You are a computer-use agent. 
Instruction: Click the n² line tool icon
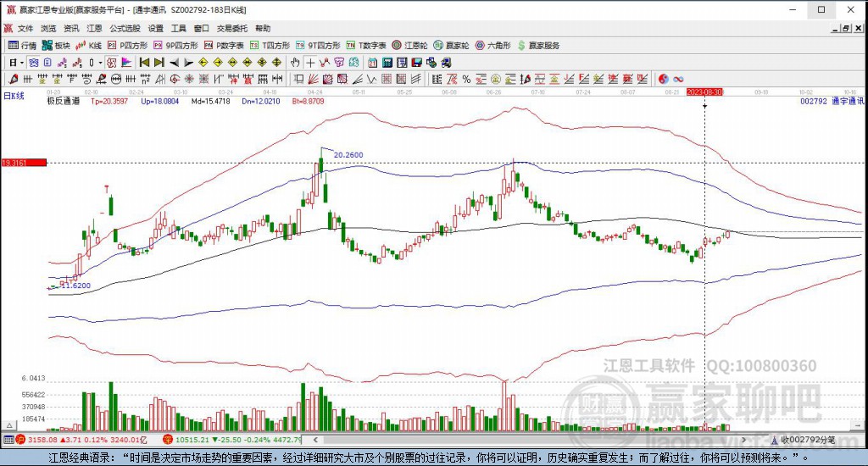click(145, 79)
